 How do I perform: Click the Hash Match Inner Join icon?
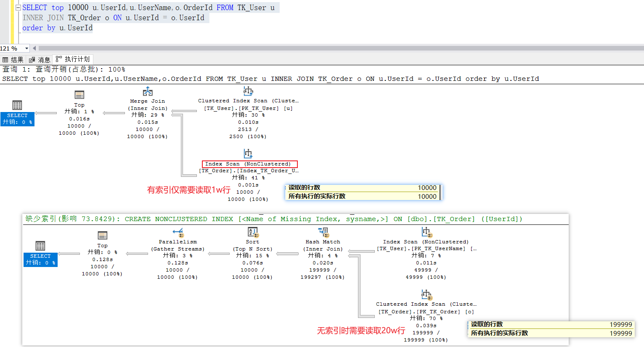323,232
